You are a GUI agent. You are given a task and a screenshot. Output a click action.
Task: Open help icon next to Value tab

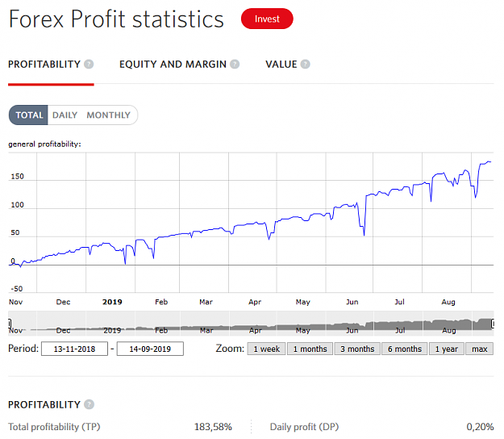point(305,65)
